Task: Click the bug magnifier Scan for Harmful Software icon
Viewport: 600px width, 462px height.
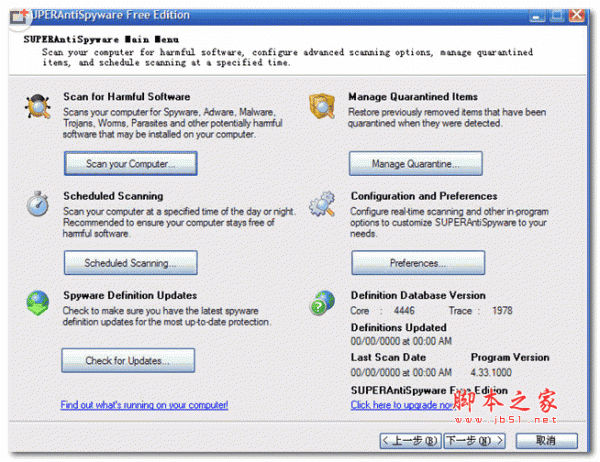Action: coord(38,106)
